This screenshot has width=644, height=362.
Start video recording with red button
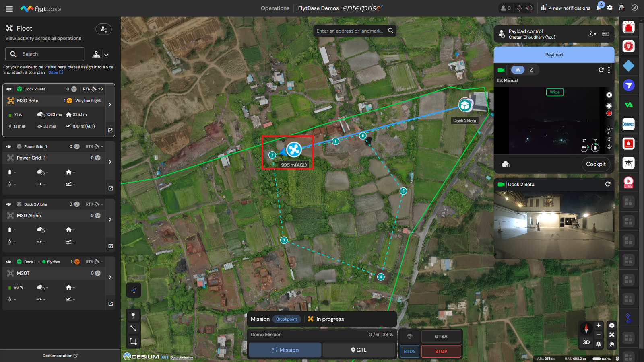(x=609, y=113)
